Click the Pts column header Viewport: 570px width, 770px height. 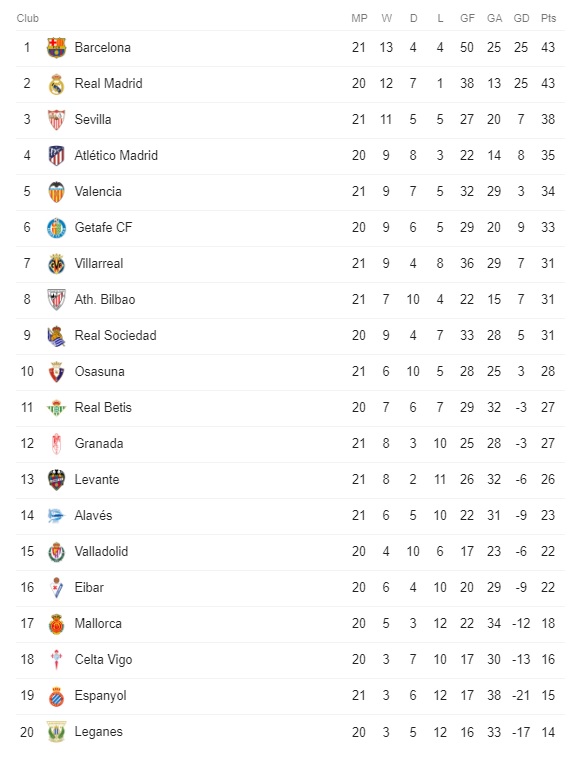point(548,18)
